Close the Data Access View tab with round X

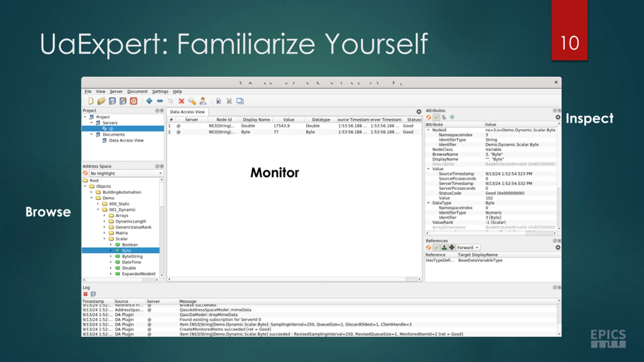[x=419, y=112]
